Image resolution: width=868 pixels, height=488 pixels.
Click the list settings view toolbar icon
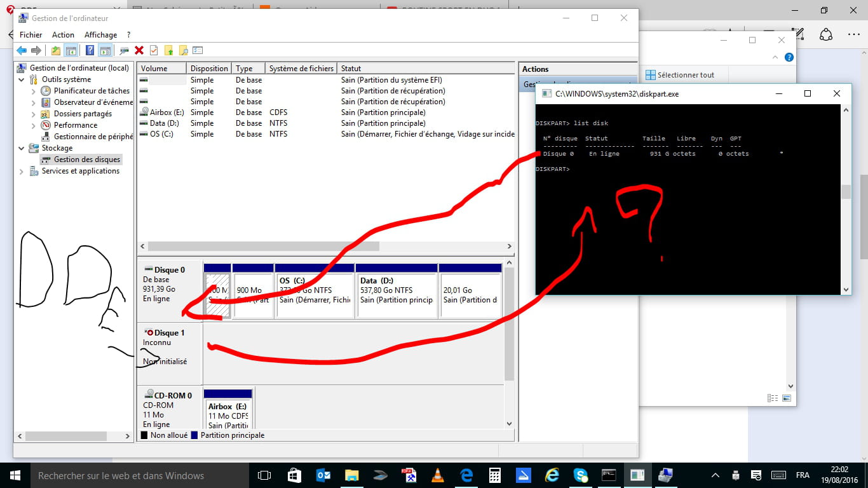198,51
